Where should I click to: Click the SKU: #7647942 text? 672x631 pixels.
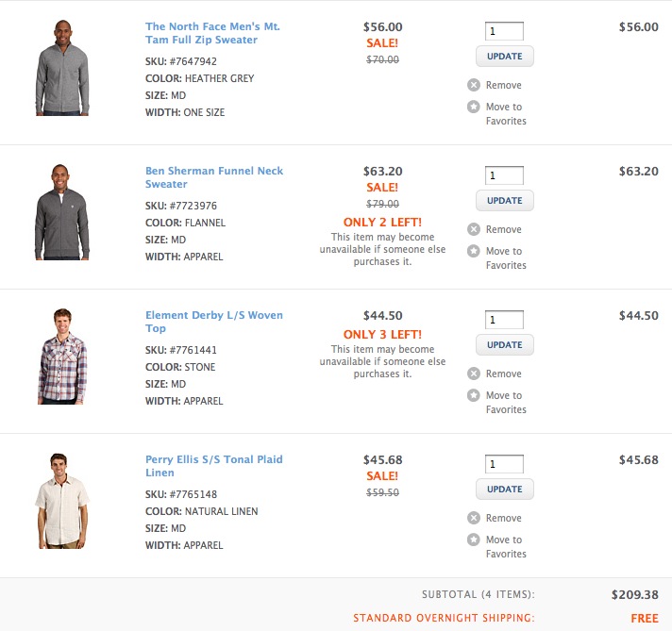[x=181, y=61]
